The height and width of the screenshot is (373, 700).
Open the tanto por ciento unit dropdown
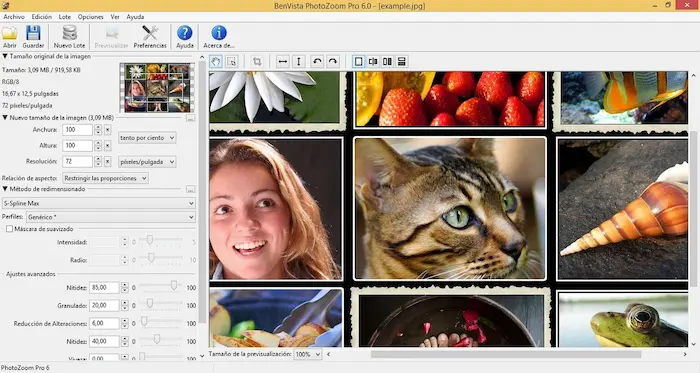pyautogui.click(x=147, y=138)
